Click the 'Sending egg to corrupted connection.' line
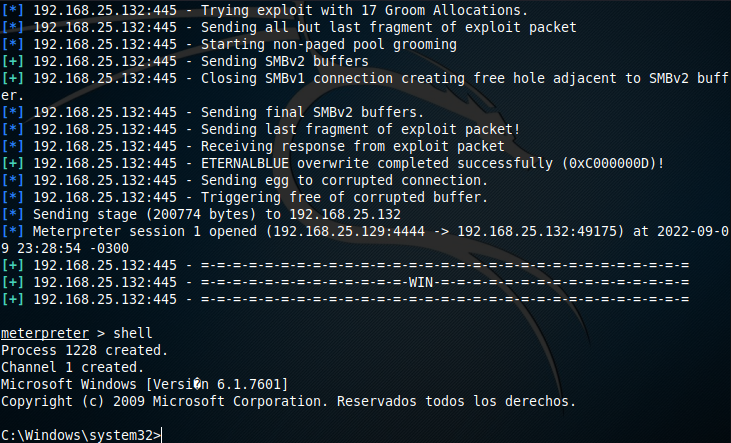 click(x=245, y=180)
